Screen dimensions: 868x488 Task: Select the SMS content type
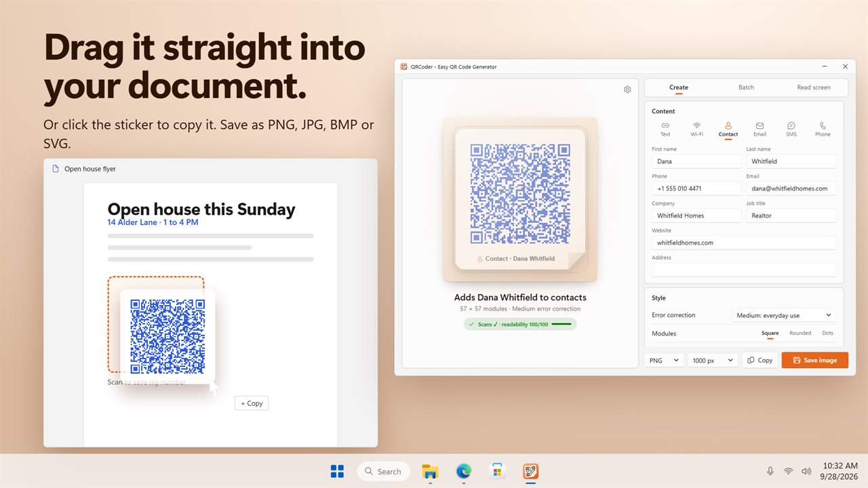791,129
